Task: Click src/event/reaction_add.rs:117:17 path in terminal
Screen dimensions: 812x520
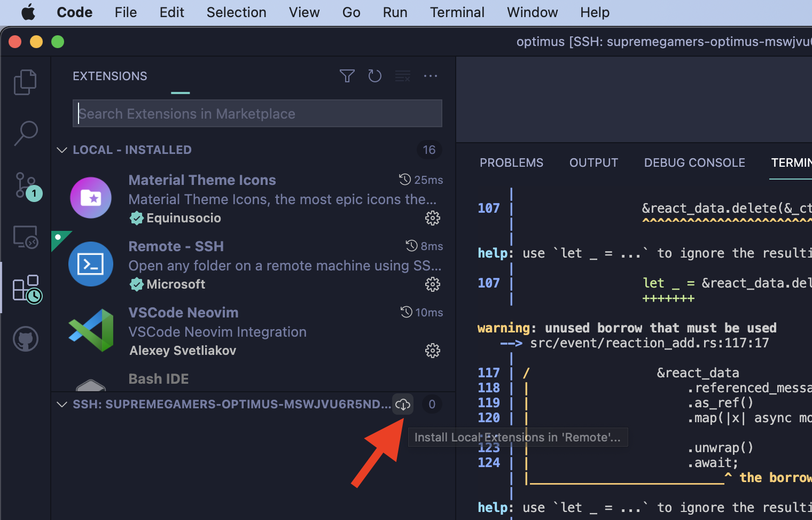Action: (650, 343)
